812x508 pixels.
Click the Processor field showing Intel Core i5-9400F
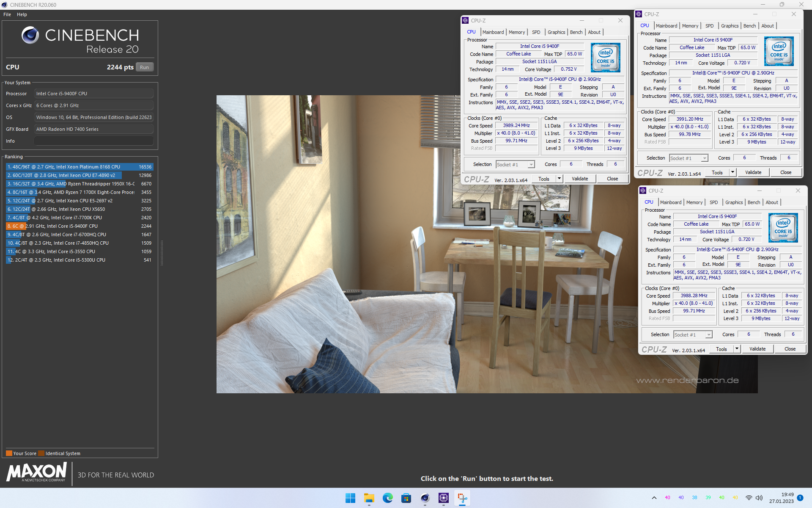pos(94,94)
